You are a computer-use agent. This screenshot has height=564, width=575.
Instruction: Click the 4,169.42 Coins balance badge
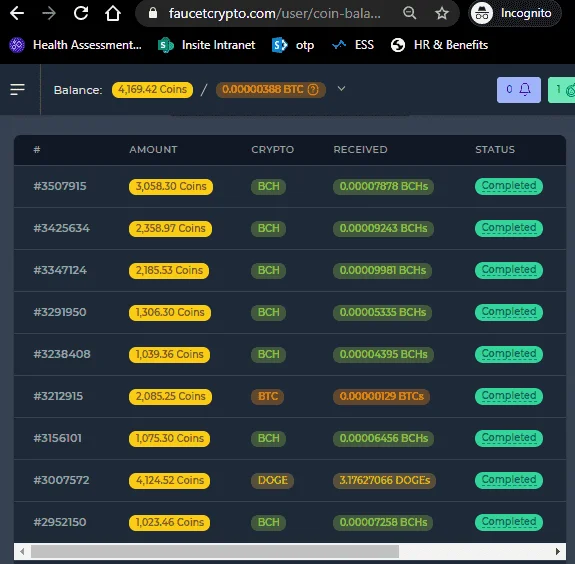click(152, 90)
